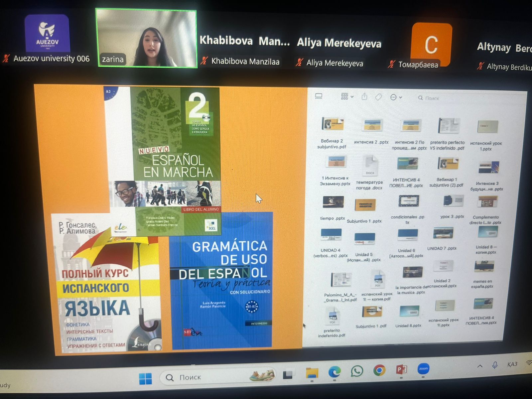Click the Finder Поиск search field
Screen dimensions: 532x399
point(465,98)
